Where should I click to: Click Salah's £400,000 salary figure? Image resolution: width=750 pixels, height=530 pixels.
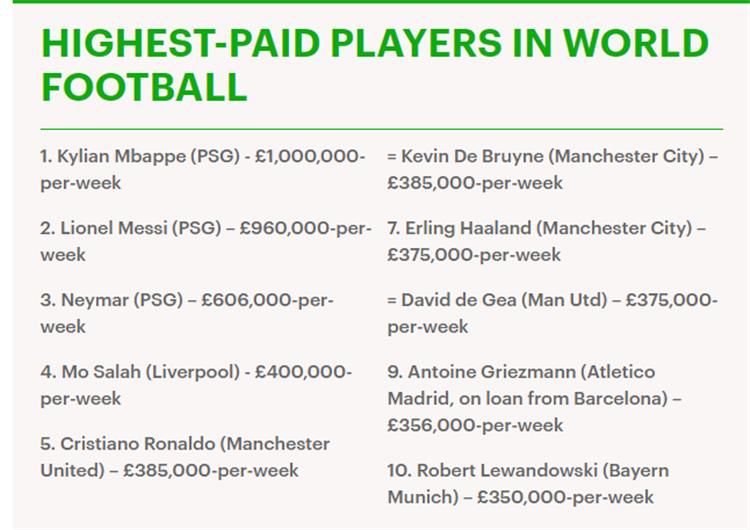click(298, 372)
